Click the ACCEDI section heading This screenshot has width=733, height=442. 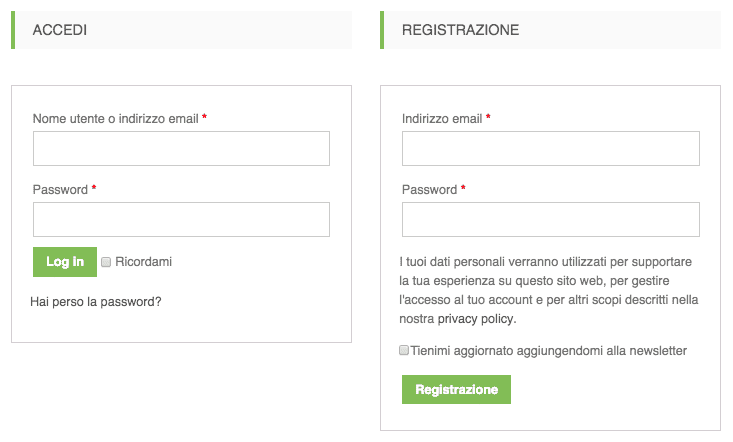[60, 30]
